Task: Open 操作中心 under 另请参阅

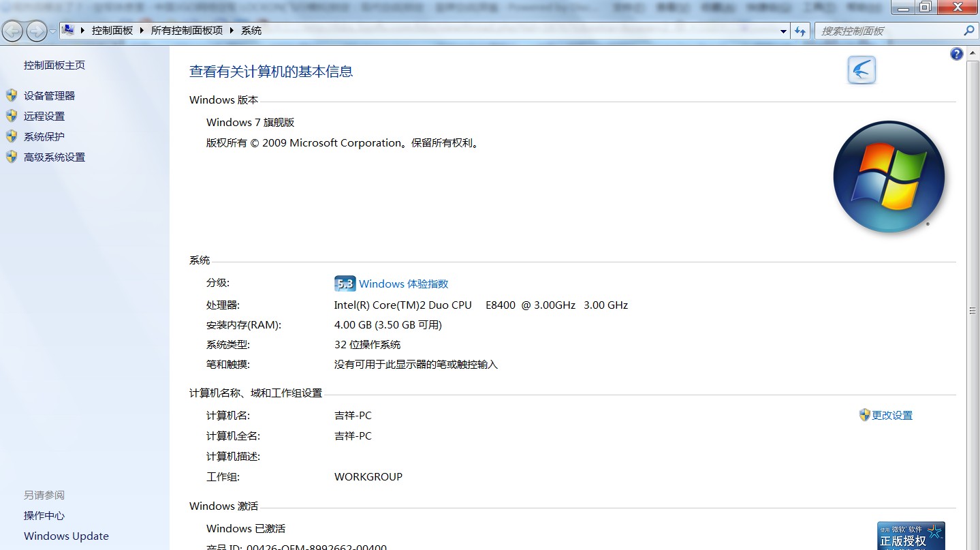Action: [44, 516]
